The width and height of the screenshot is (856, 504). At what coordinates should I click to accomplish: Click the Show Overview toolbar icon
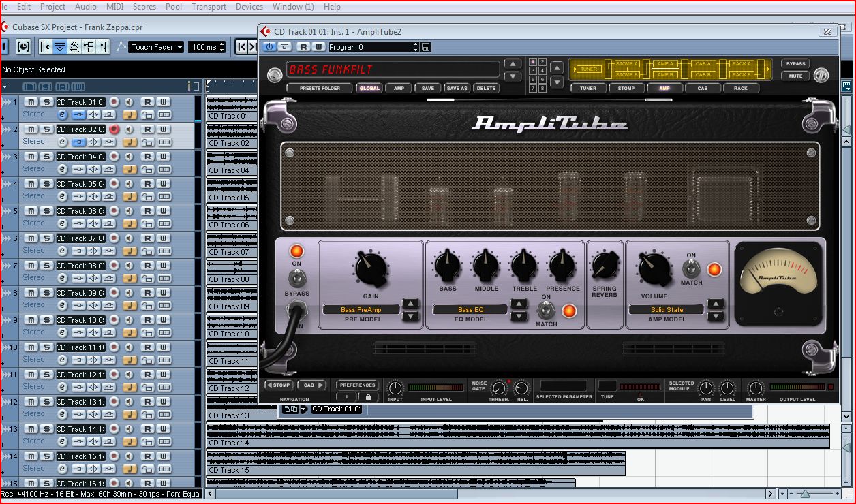pyautogui.click(x=74, y=47)
